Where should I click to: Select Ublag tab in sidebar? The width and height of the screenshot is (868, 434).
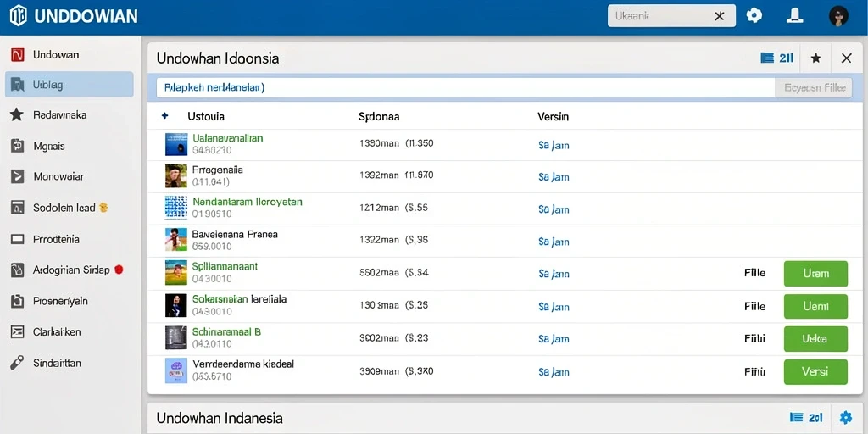tap(70, 85)
